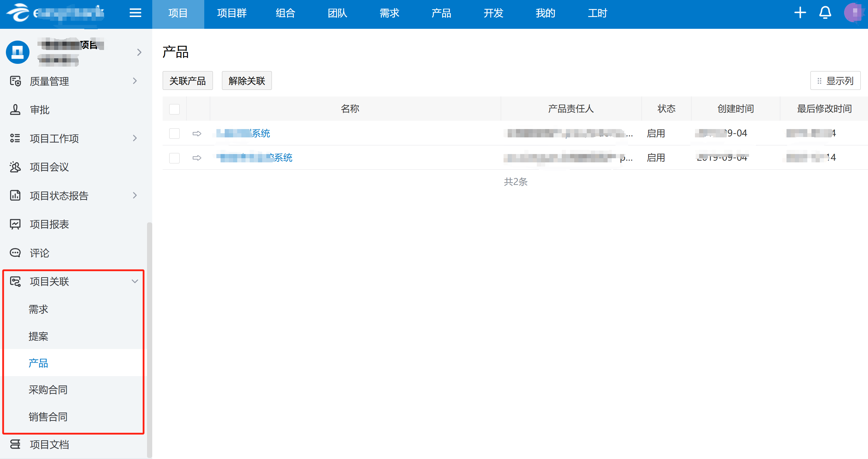868x459 pixels.
Task: Click the 解除关联 button
Action: pos(247,81)
